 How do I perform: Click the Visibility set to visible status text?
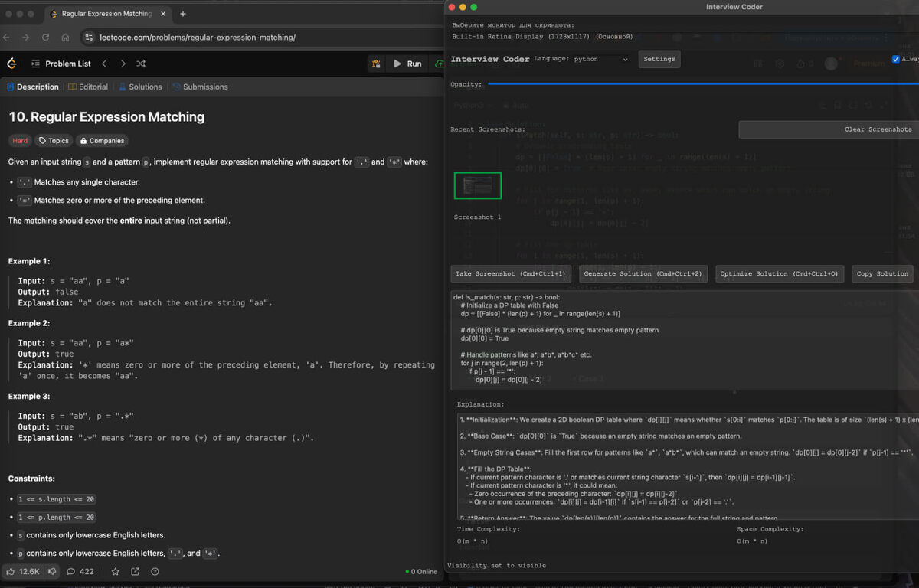pyautogui.click(x=496, y=565)
